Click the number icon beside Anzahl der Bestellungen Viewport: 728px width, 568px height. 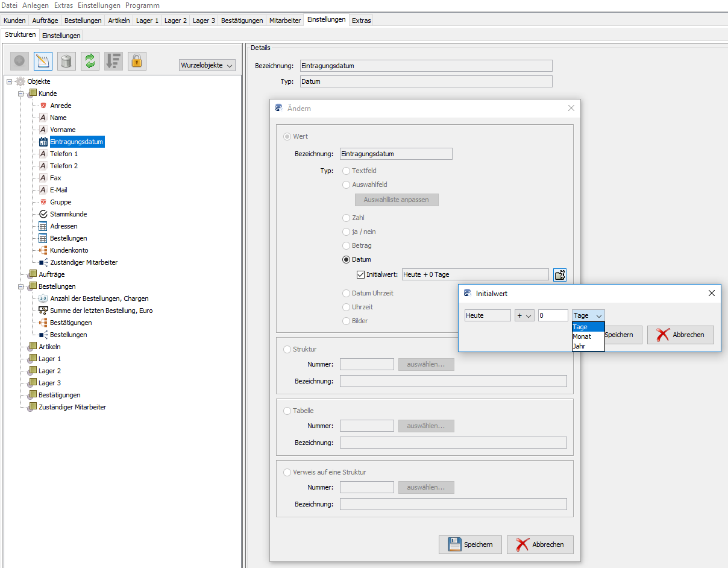point(43,298)
